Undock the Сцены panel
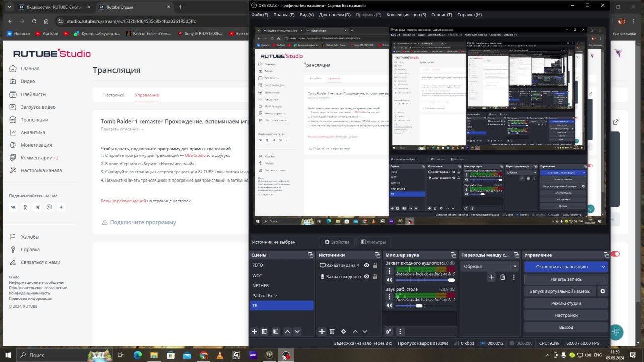 point(310,255)
